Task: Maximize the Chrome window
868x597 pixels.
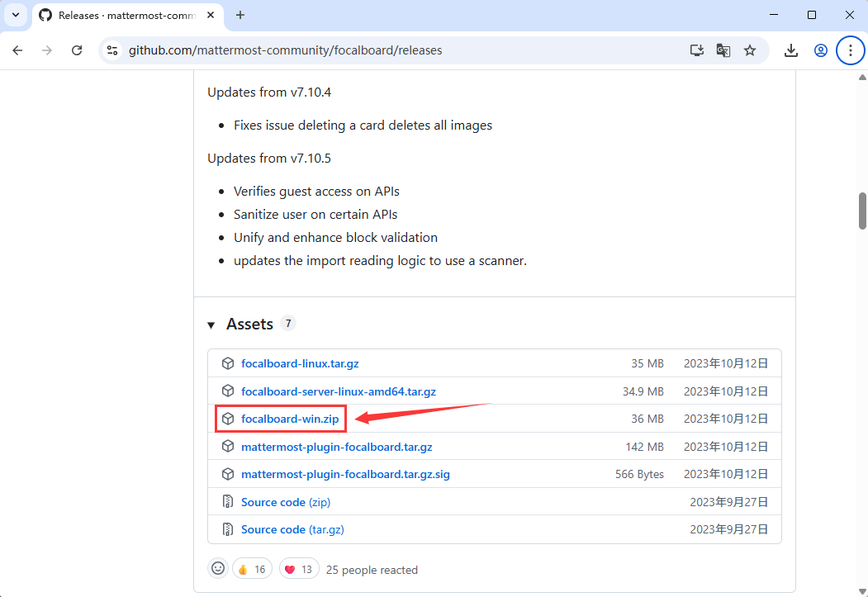Action: coord(812,15)
